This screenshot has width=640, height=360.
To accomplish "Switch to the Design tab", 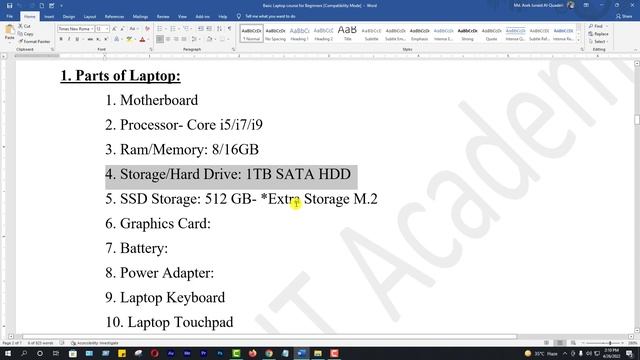I will tap(69, 17).
